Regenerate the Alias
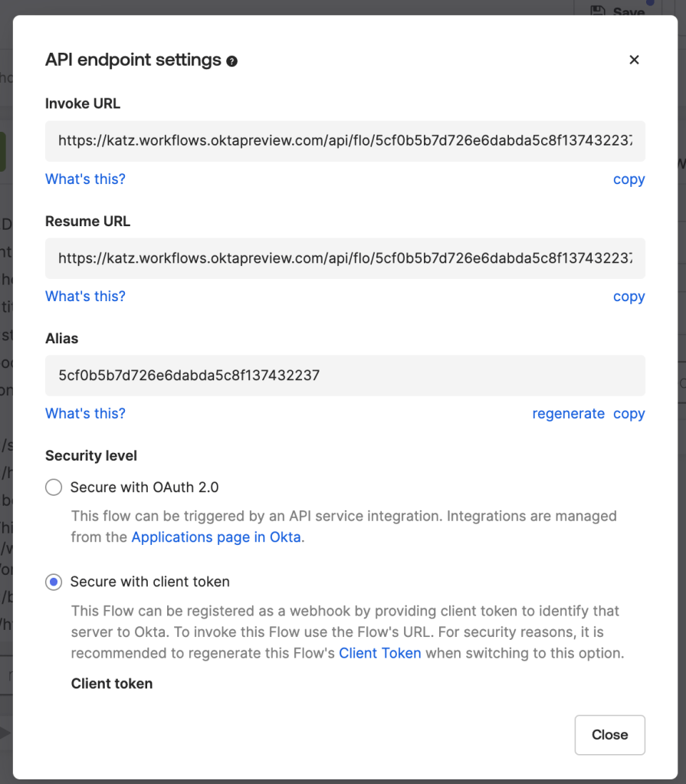This screenshot has width=686, height=784. point(569,413)
